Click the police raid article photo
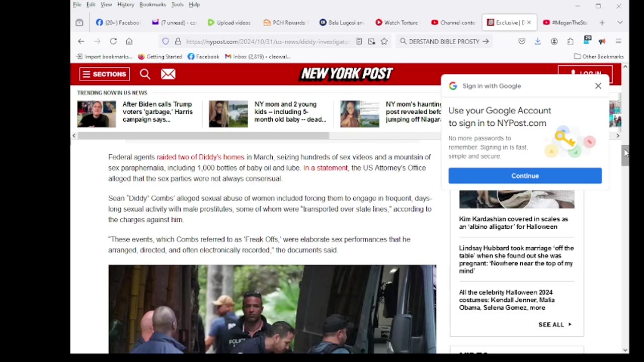 coord(272,309)
